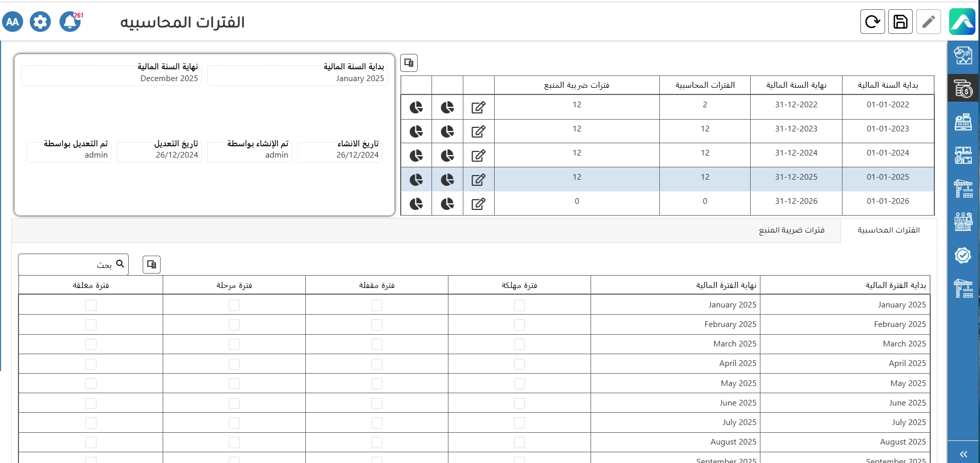Click the export icon above the fiscal years table
The image size is (980, 463).
coord(409,63)
